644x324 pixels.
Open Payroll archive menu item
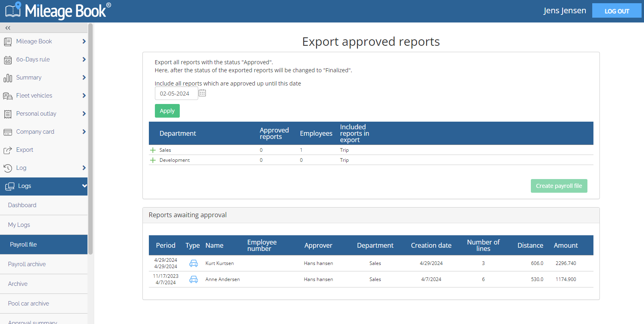coord(44,264)
